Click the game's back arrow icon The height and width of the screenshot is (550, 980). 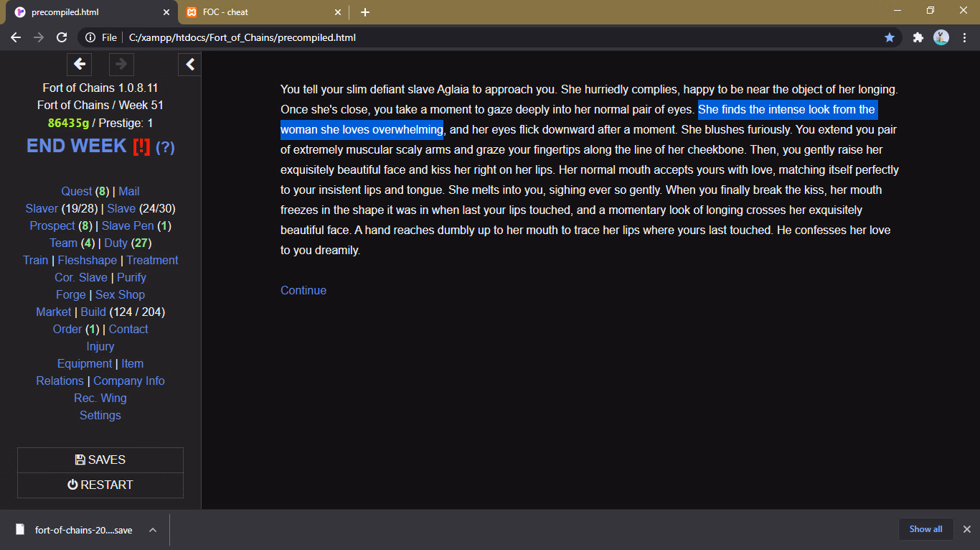(80, 65)
